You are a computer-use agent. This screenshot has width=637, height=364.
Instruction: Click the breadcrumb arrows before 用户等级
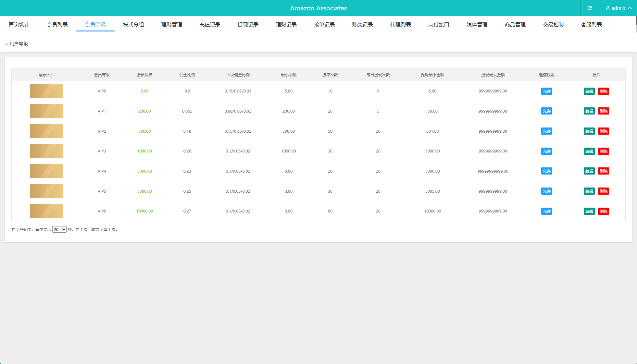click(x=6, y=44)
